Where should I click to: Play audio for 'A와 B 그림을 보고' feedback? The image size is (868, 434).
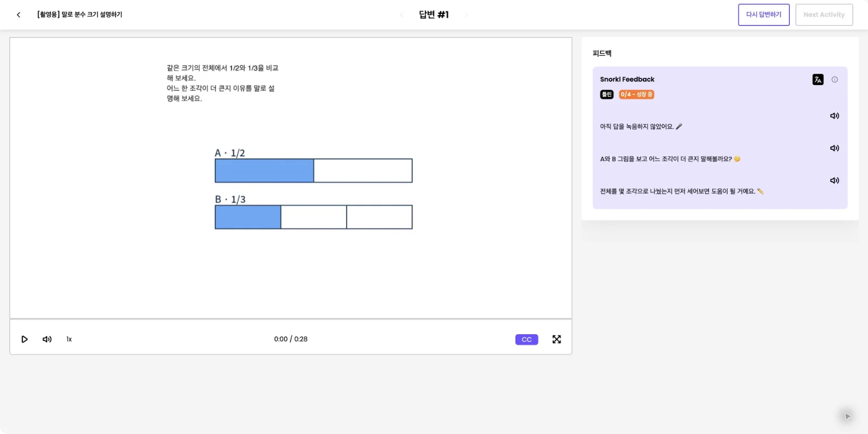(x=834, y=148)
